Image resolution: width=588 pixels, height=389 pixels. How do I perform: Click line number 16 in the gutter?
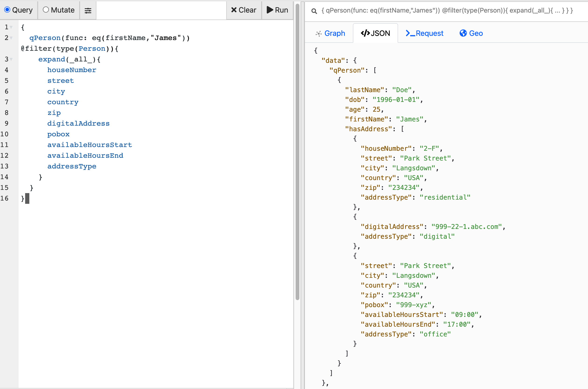click(x=4, y=198)
